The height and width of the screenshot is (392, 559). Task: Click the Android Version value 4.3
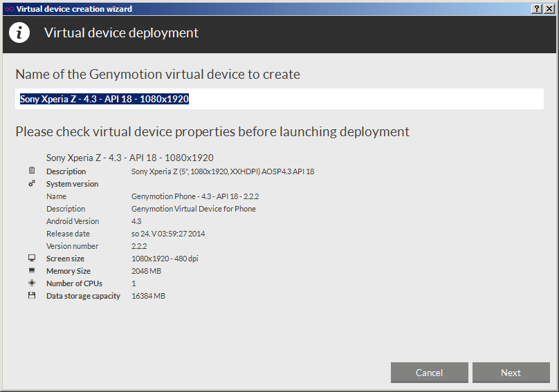click(136, 221)
